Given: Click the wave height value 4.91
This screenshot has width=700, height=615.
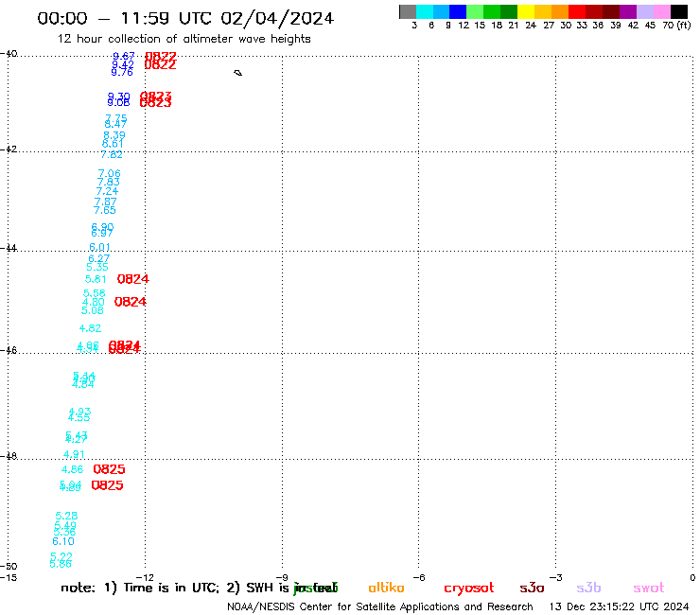Looking at the screenshot, I should tap(74, 454).
